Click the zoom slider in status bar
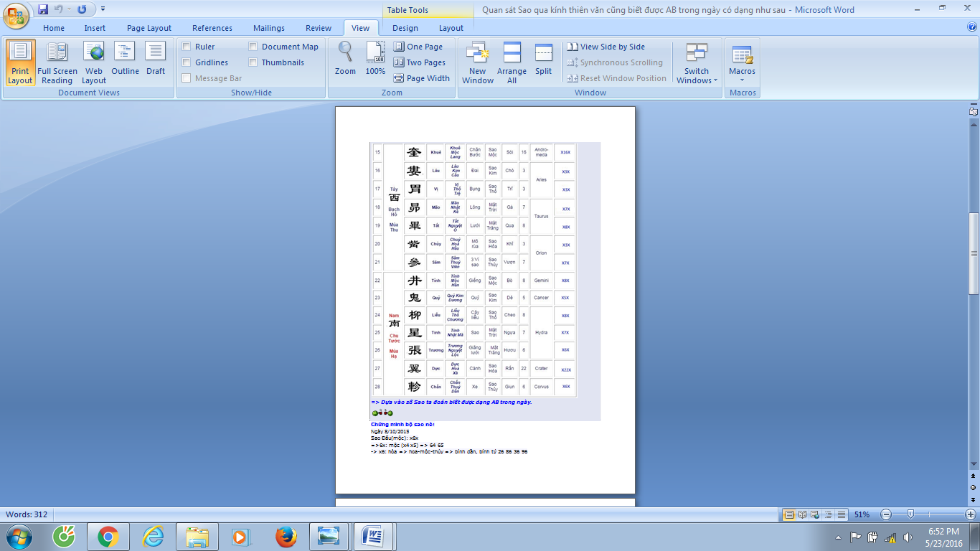980x551 pixels. (910, 514)
